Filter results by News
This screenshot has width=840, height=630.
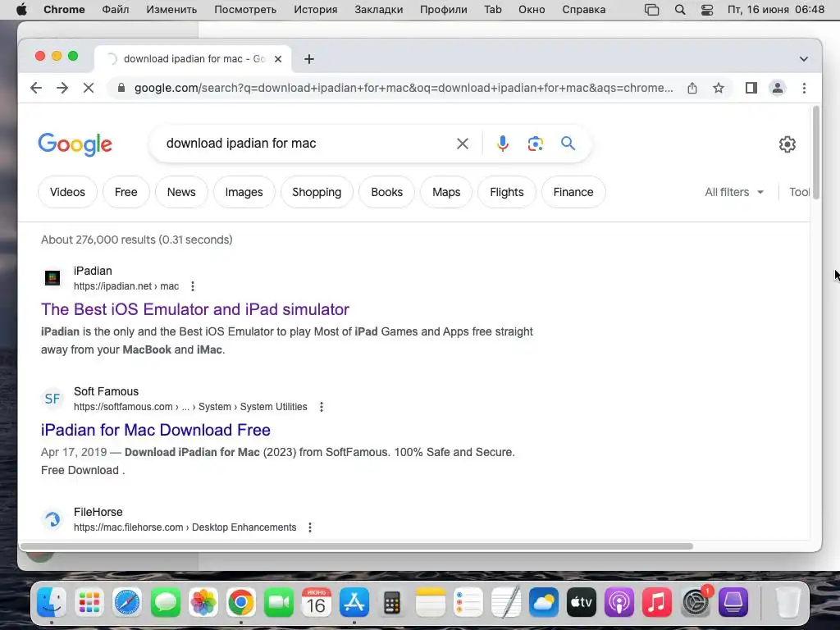tap(181, 192)
